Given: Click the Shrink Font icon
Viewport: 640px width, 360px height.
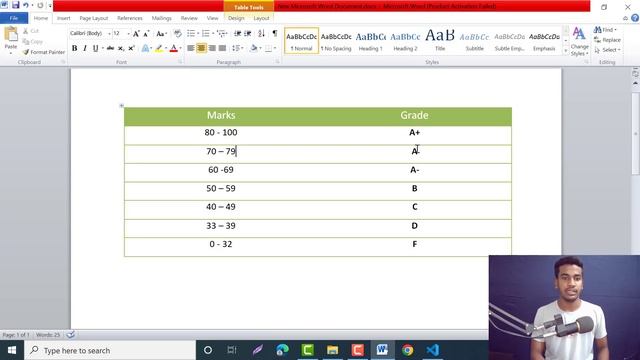Looking at the screenshot, I should pos(146,33).
